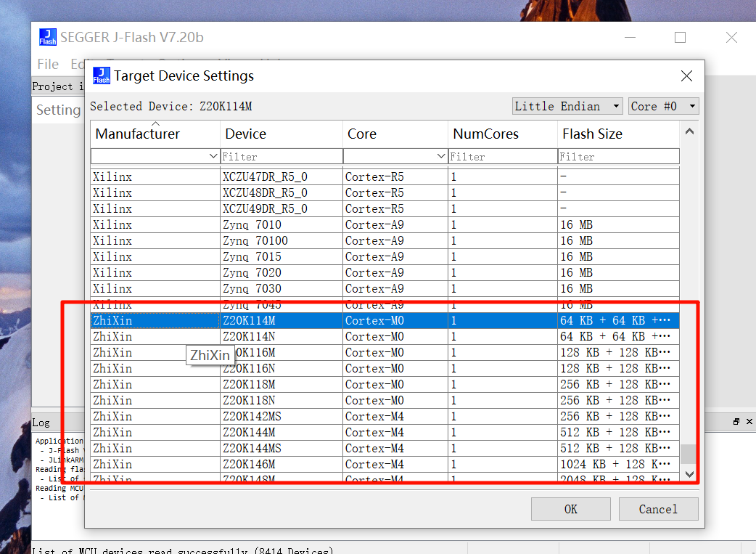This screenshot has height=554, width=756.
Task: Click the Flash Size filter input field
Action: tap(619, 156)
